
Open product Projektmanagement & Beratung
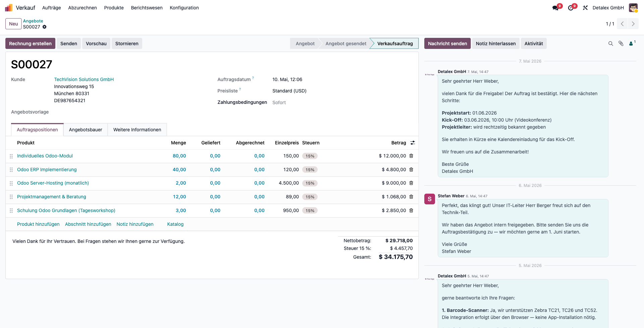coord(52,197)
